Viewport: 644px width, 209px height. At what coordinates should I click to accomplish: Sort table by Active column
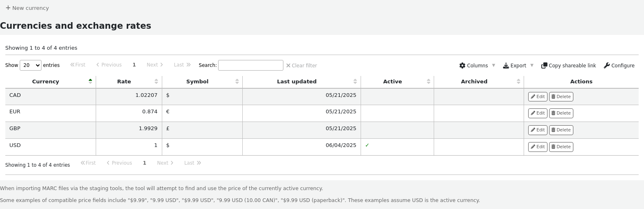(x=392, y=81)
